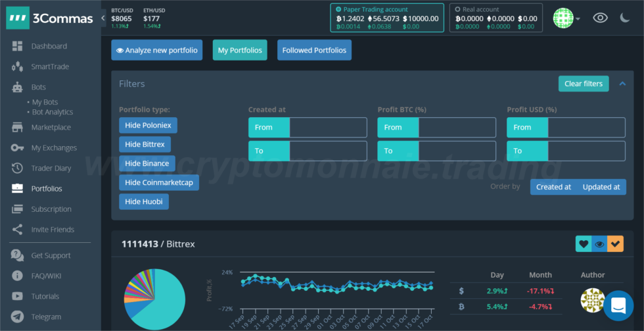Screen dimensions: 644x331
Task: Click the ETH/USD $177 price ticker
Action: [x=154, y=18]
